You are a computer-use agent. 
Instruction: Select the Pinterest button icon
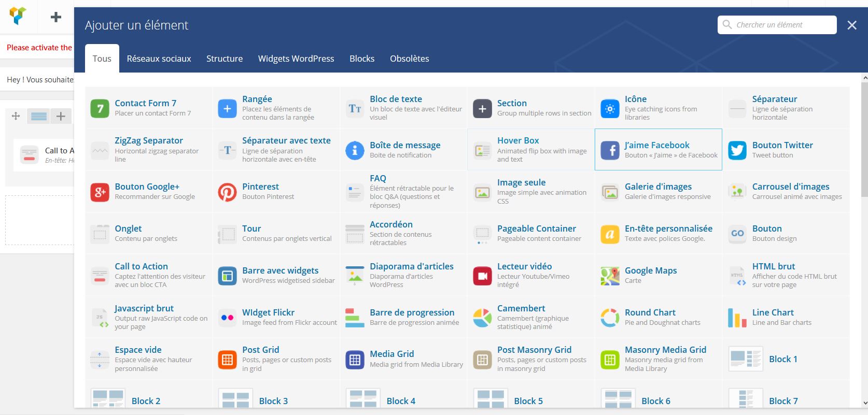tap(227, 192)
